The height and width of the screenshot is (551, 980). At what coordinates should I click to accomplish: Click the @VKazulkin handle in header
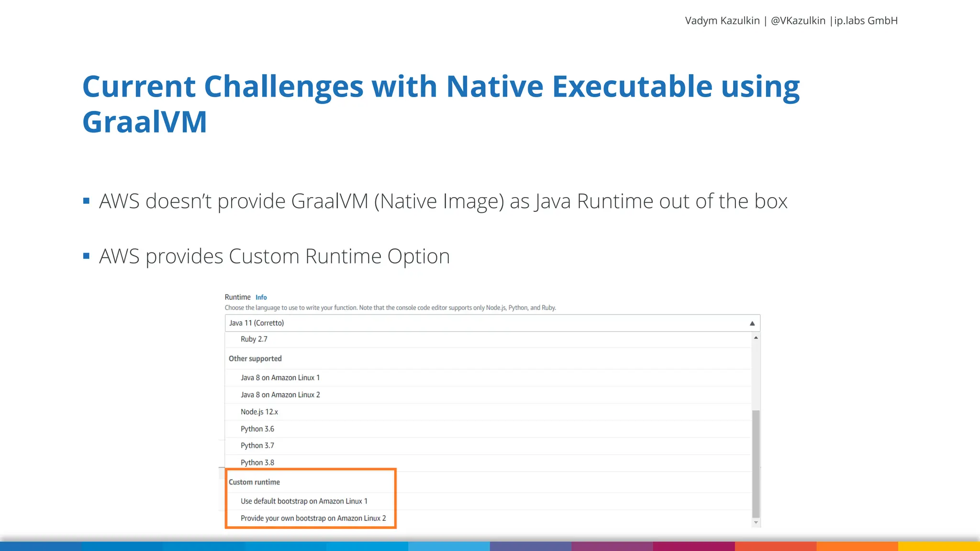[x=798, y=21]
